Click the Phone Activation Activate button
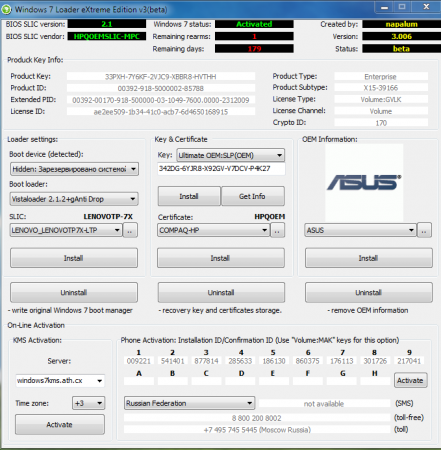The height and width of the screenshot is (450, 441). (x=411, y=380)
